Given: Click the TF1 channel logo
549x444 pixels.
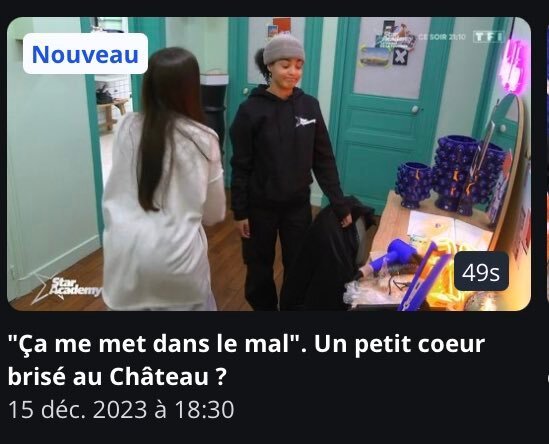Looking at the screenshot, I should 489,36.
